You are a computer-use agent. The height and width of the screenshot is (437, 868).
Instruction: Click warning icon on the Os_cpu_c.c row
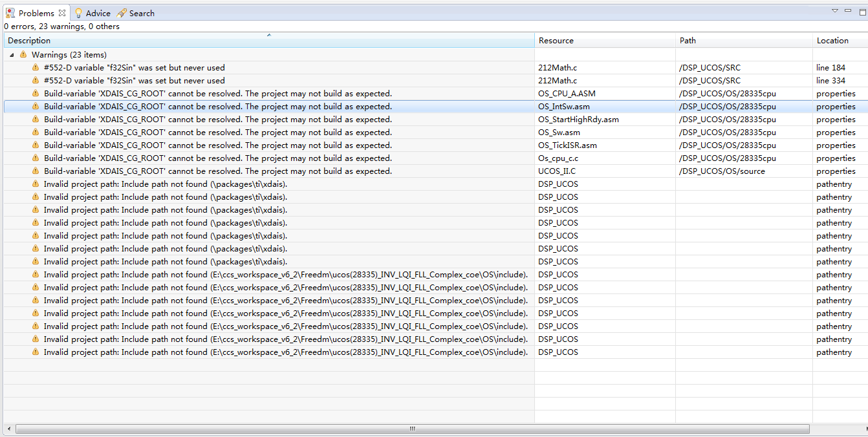[x=36, y=158]
